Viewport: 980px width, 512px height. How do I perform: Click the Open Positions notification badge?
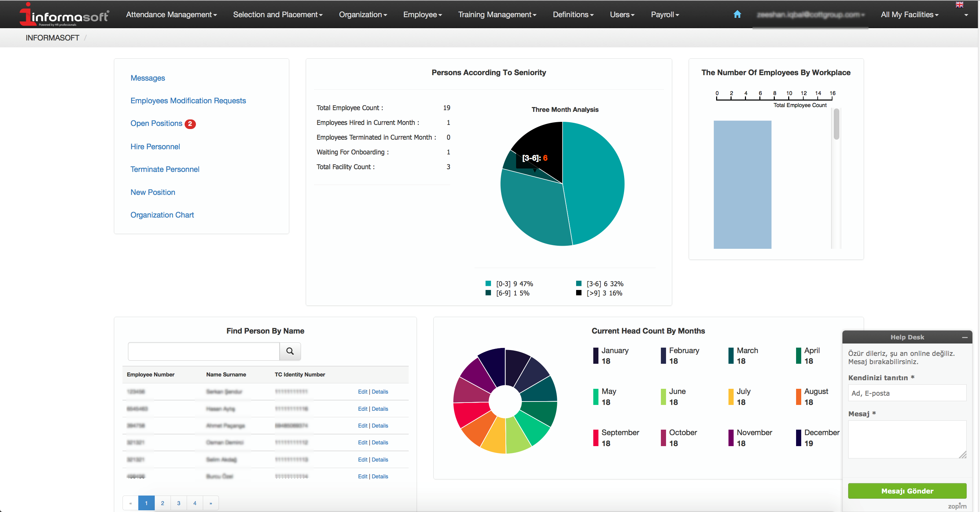(x=190, y=124)
